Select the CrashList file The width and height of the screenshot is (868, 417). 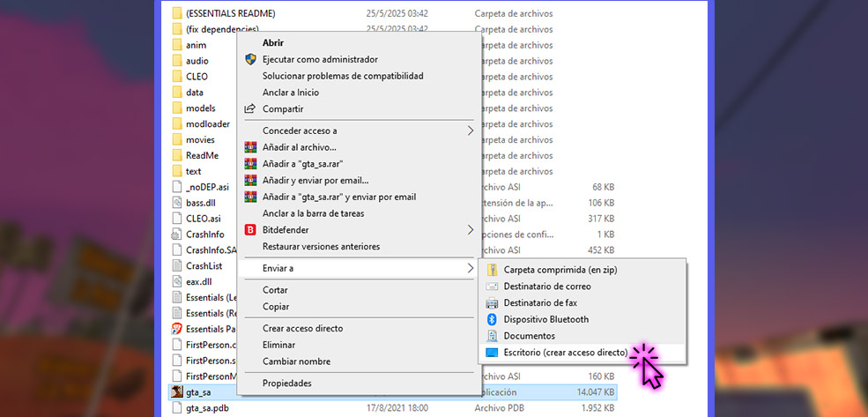pyautogui.click(x=204, y=266)
